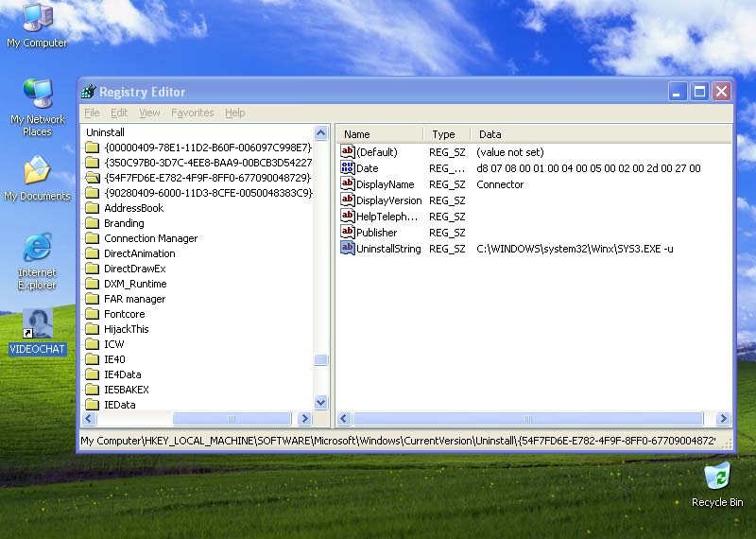Open My Network Places desktop icon
756x539 pixels.
pyautogui.click(x=37, y=107)
